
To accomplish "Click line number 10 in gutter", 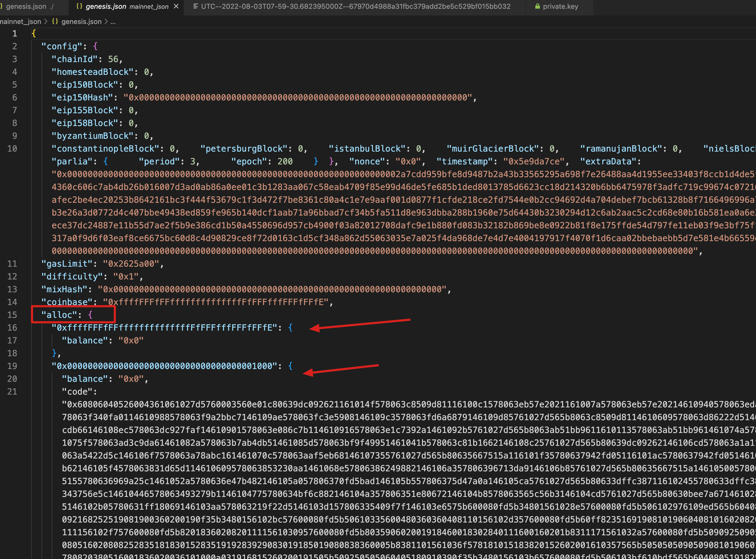I will pos(12,149).
